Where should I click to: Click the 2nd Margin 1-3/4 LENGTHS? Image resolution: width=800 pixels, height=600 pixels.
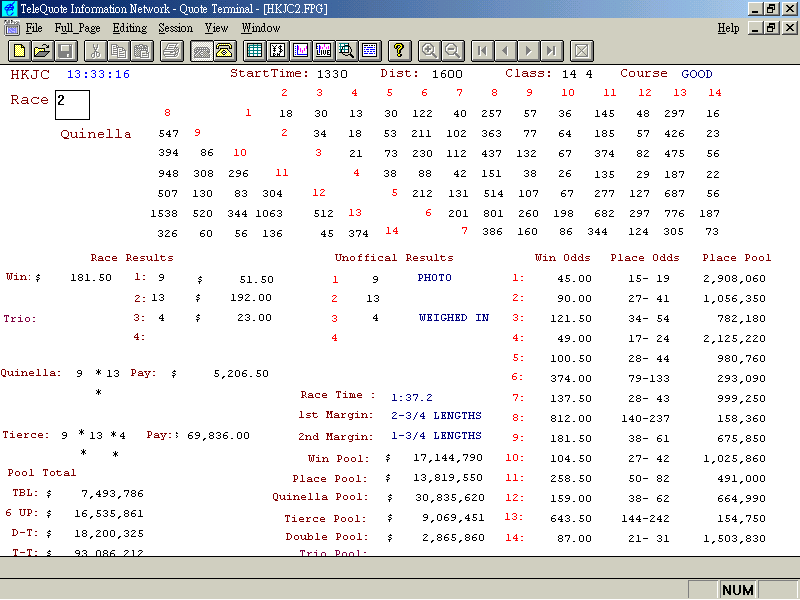coord(436,436)
